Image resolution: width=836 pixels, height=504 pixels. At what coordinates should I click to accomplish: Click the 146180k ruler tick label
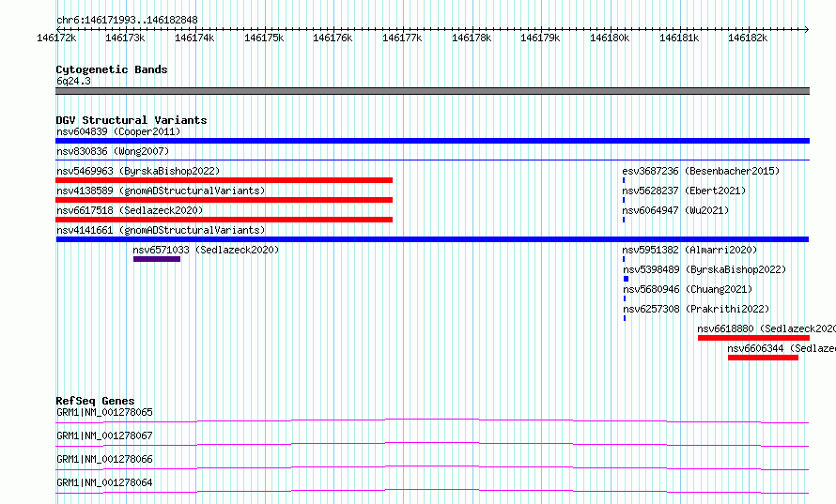(610, 38)
